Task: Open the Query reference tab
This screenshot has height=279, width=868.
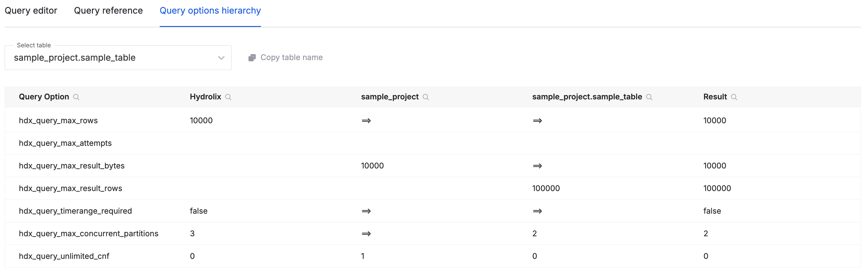Action: point(108,11)
